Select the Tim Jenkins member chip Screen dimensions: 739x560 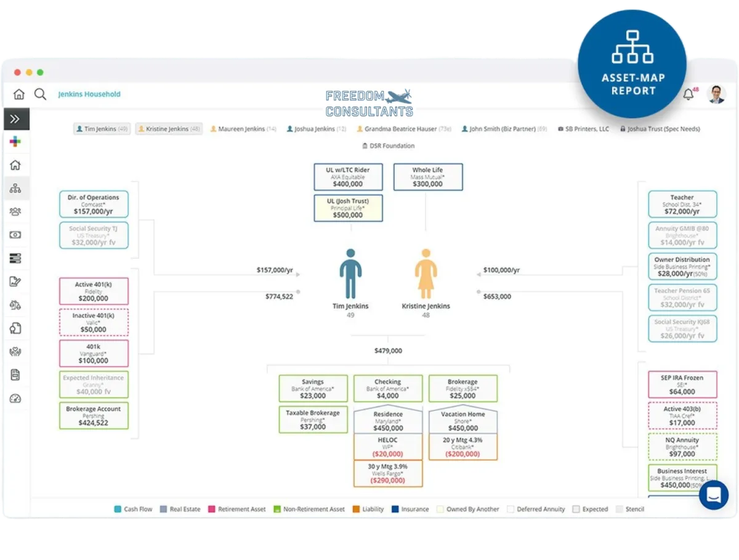(x=102, y=129)
